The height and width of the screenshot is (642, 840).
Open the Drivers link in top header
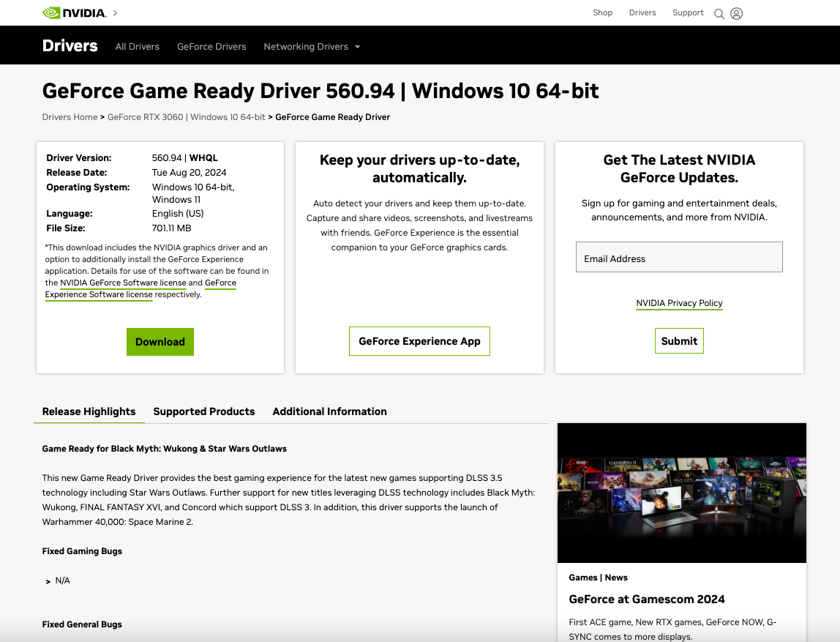(x=642, y=13)
